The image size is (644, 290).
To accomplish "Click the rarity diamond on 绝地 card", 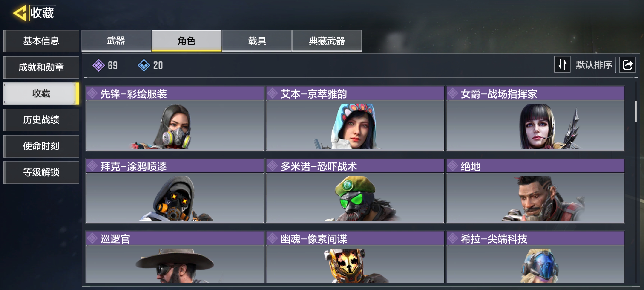I will point(453,166).
